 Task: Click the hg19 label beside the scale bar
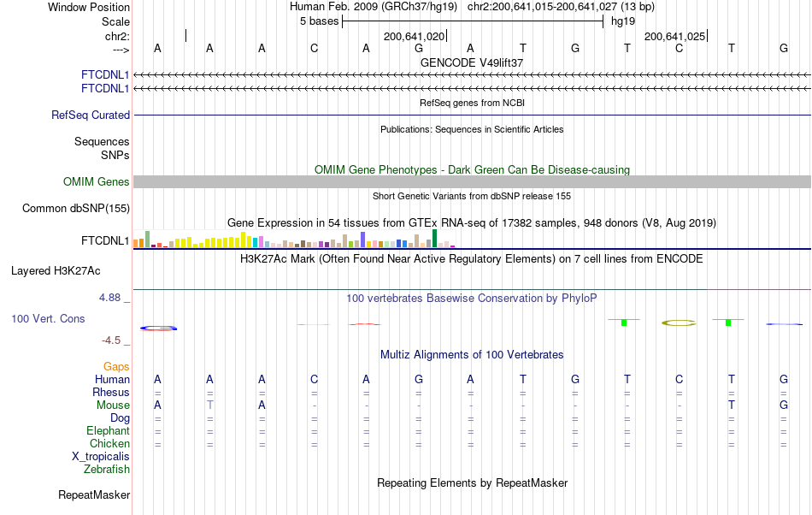coord(623,21)
